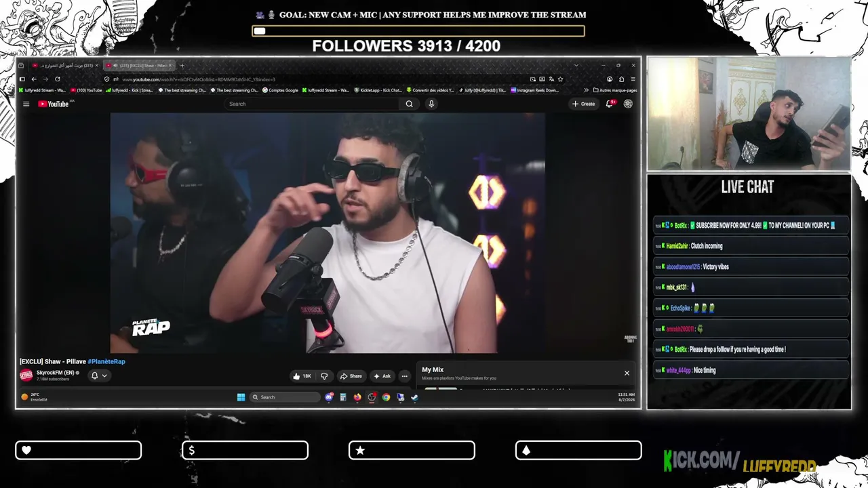
Task: Open YouTube notifications bell
Action: (609, 104)
